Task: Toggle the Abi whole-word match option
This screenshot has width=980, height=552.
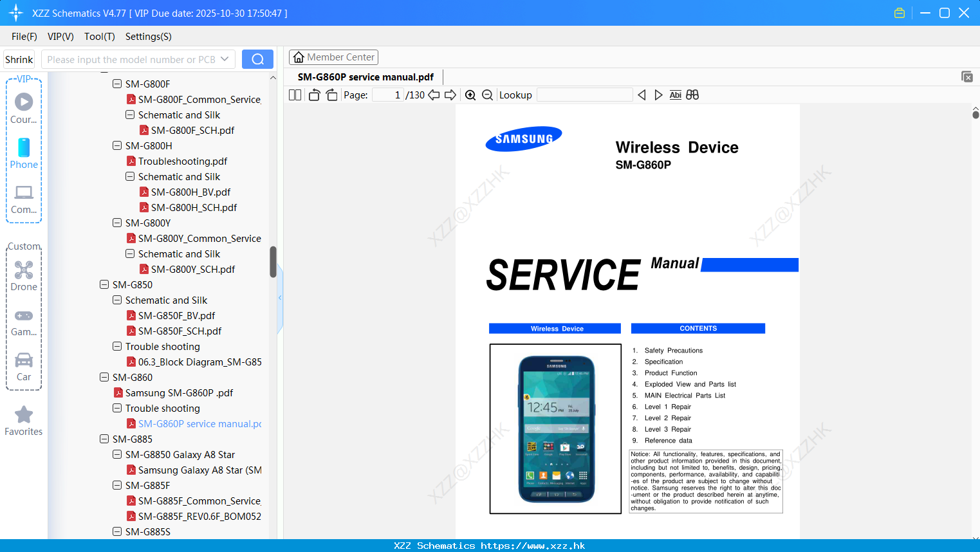Action: pyautogui.click(x=675, y=95)
